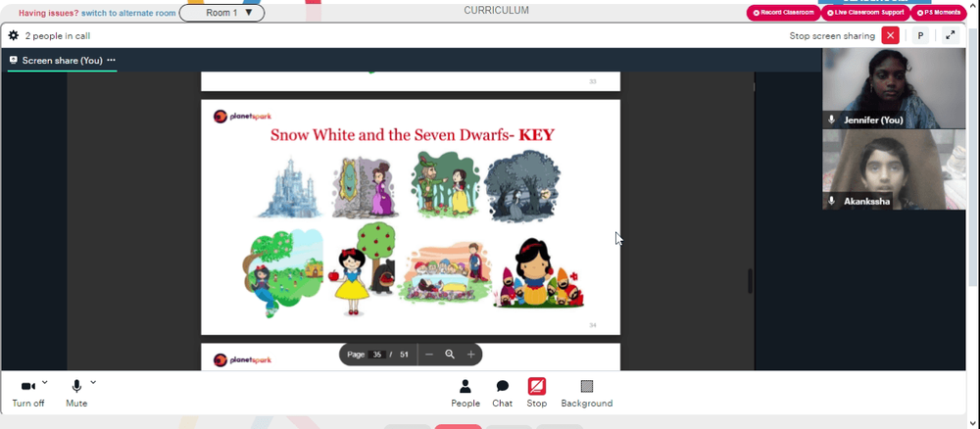Zoom out the PDF with minus
This screenshot has width=980, height=429.
click(x=429, y=354)
